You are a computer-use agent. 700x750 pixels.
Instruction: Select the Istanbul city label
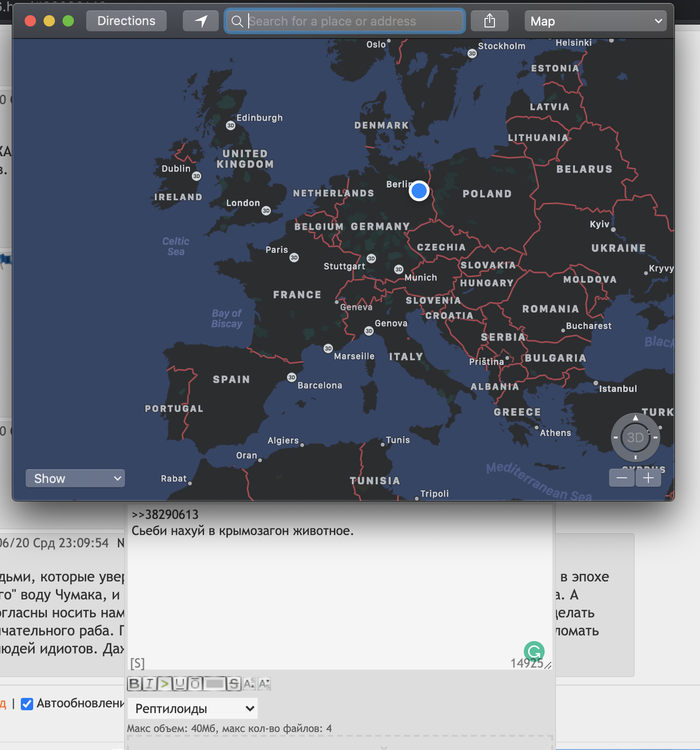coord(618,389)
